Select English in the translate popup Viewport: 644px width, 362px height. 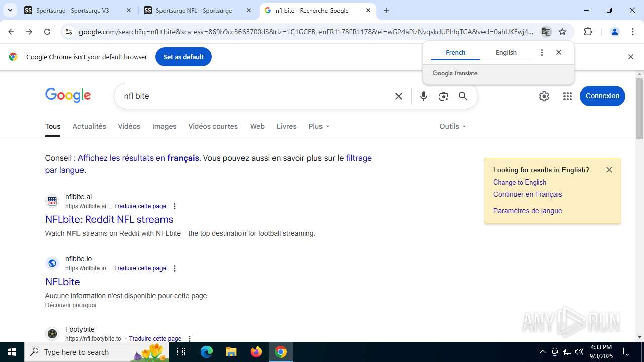[x=506, y=52]
